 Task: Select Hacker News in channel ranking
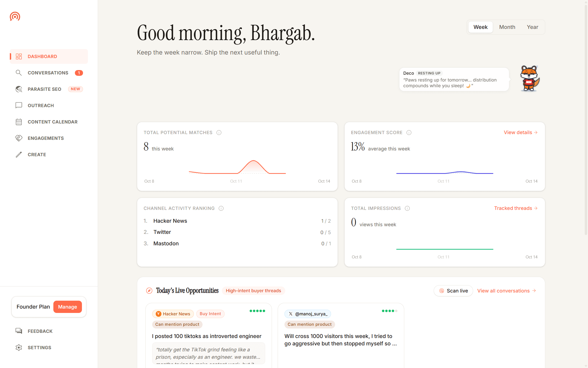[x=237, y=221]
